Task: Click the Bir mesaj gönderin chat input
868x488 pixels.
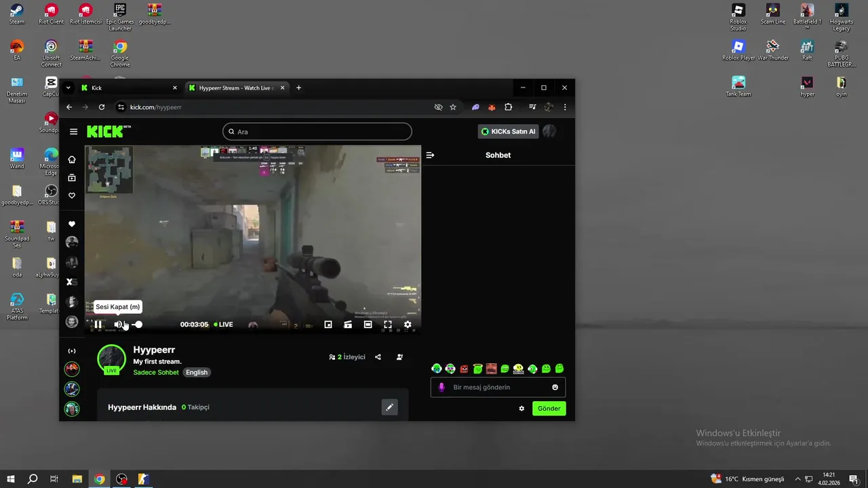Action: 499,387
